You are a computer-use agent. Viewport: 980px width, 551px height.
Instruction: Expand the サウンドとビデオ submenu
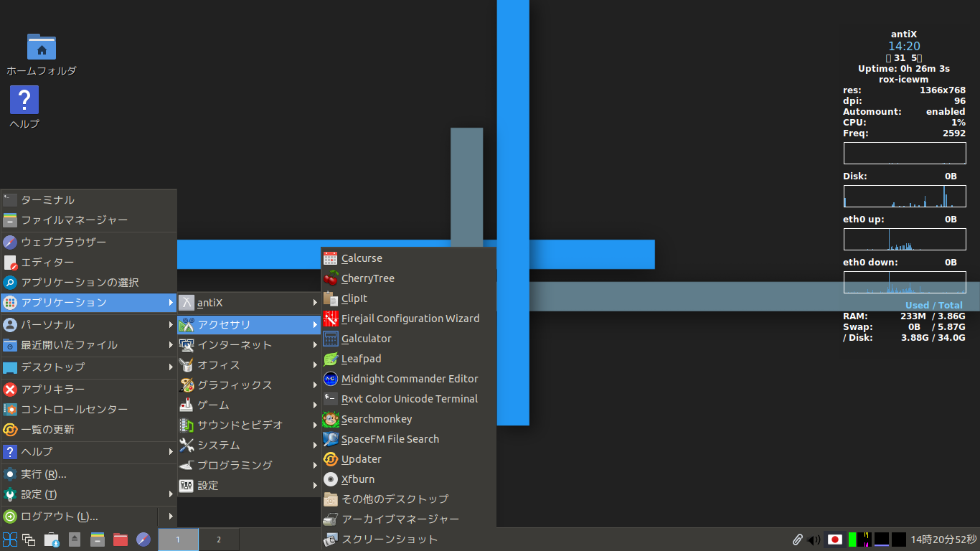(x=248, y=425)
